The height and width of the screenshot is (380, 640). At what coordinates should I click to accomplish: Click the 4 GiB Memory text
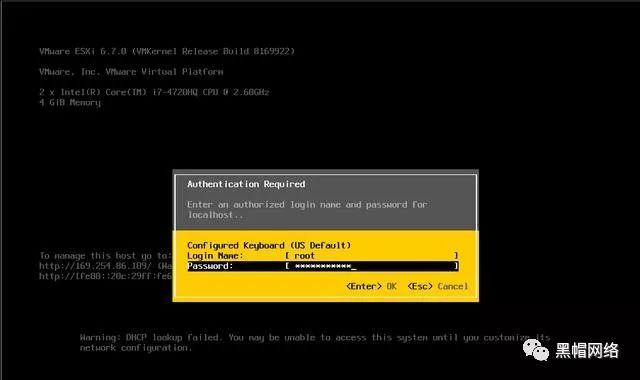(70, 102)
